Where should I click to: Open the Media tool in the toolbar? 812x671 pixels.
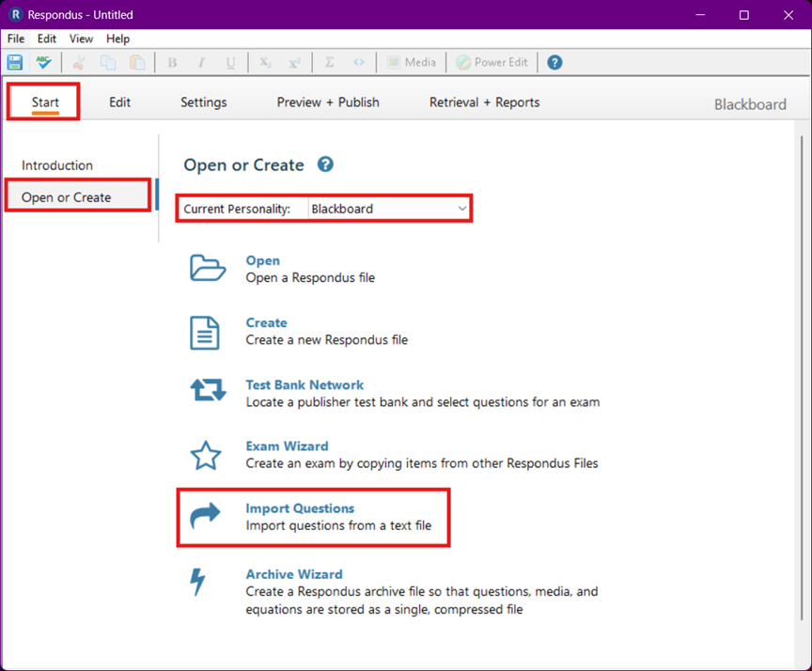point(412,63)
